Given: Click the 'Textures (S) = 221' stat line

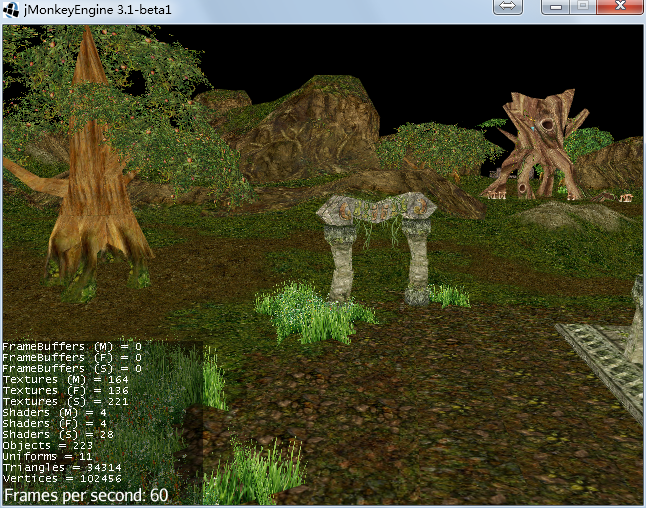Looking at the screenshot, I should 66,401.
